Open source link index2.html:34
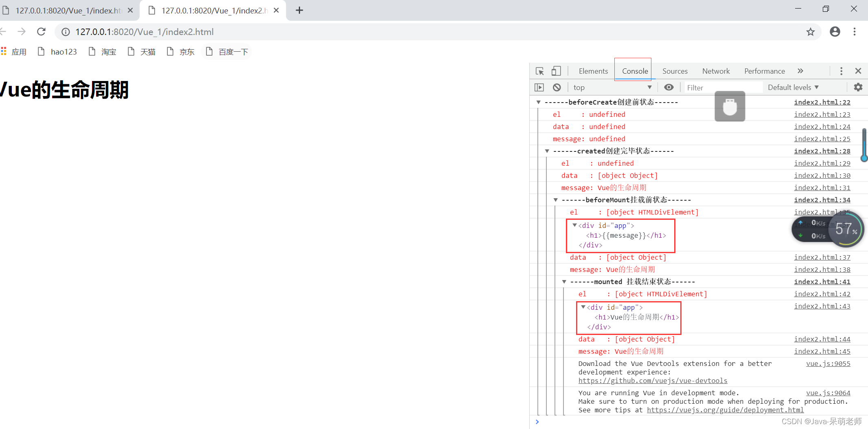Screen dimensions: 868x429 pos(822,200)
